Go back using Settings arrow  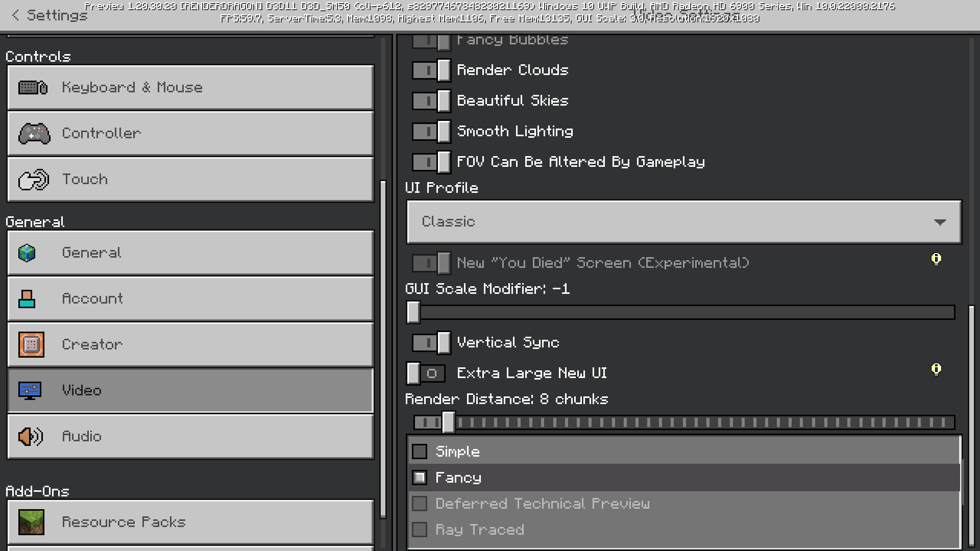16,15
